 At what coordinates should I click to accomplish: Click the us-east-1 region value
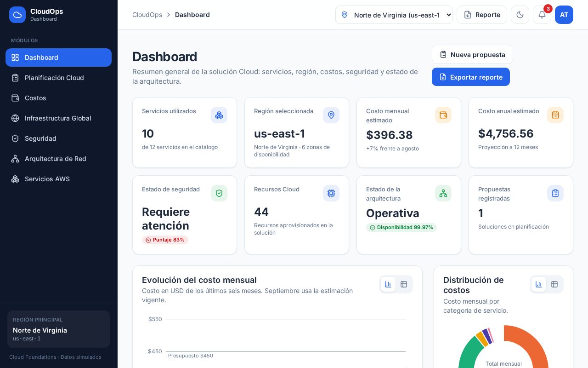pyautogui.click(x=279, y=133)
